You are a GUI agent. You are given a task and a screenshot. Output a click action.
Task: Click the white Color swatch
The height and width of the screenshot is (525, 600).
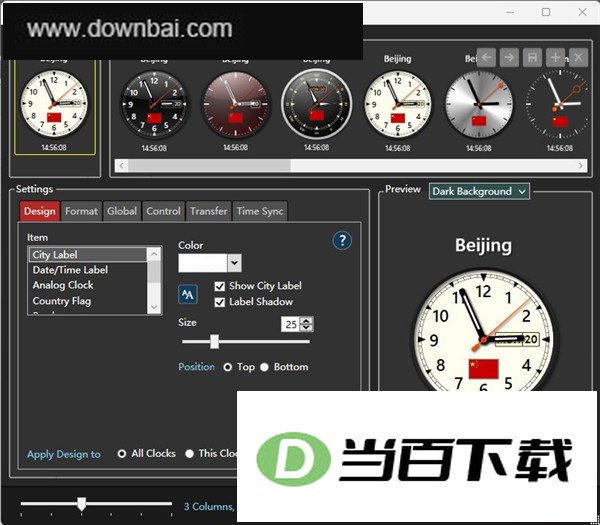point(203,263)
